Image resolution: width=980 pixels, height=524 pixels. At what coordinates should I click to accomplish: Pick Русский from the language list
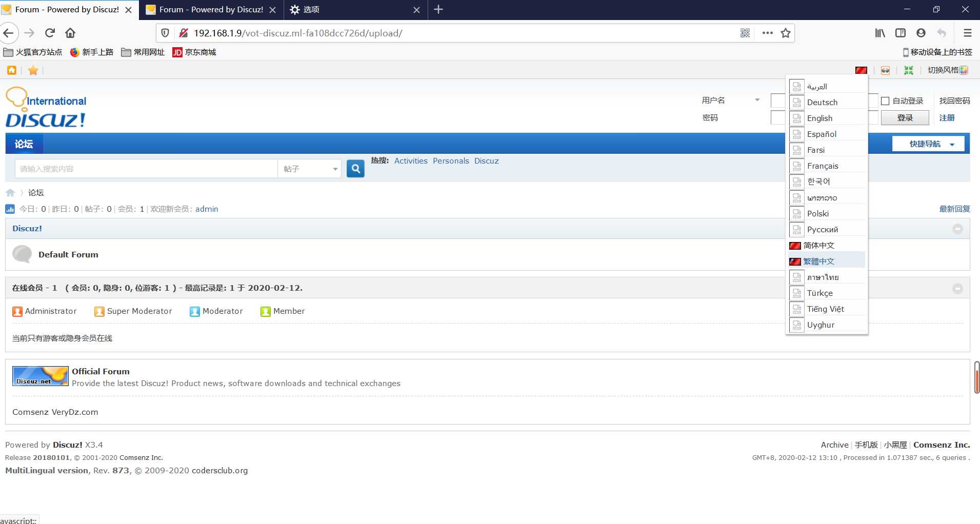(827, 229)
